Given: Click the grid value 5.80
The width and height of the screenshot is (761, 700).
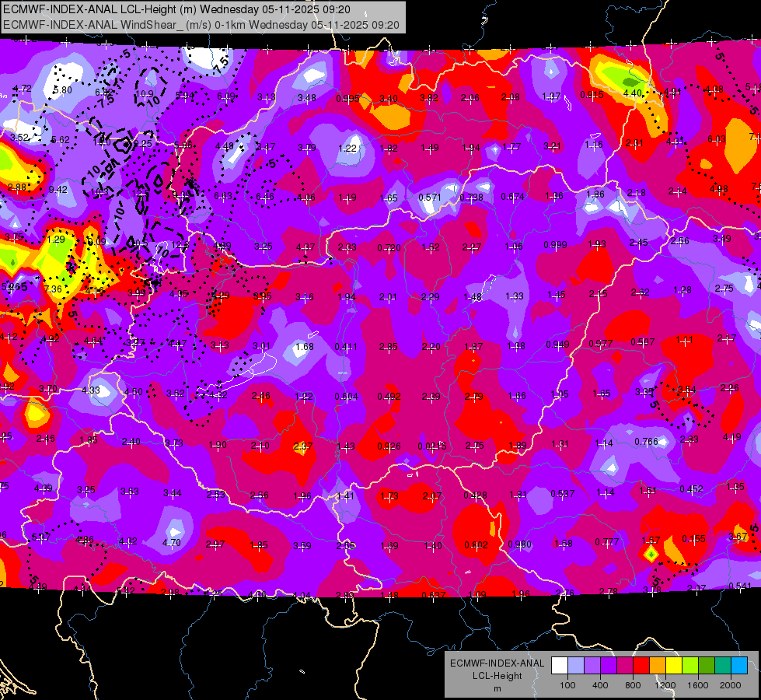Looking at the screenshot, I should [x=63, y=90].
